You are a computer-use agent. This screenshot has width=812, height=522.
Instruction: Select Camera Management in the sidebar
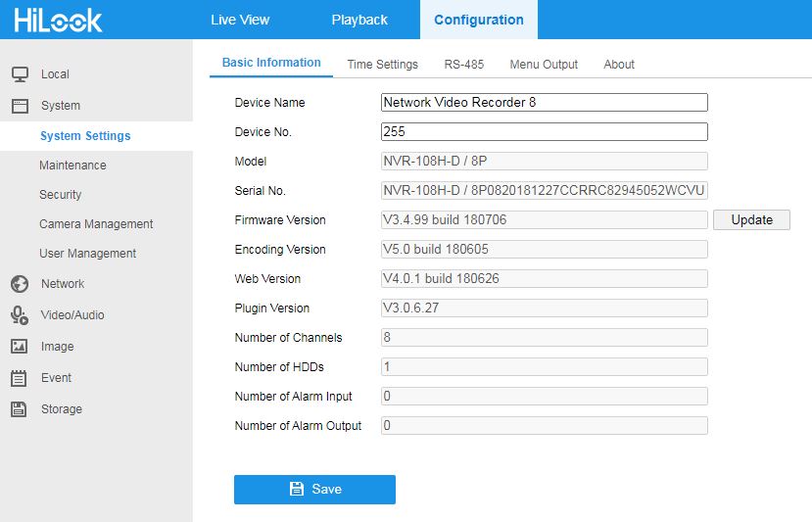(96, 224)
